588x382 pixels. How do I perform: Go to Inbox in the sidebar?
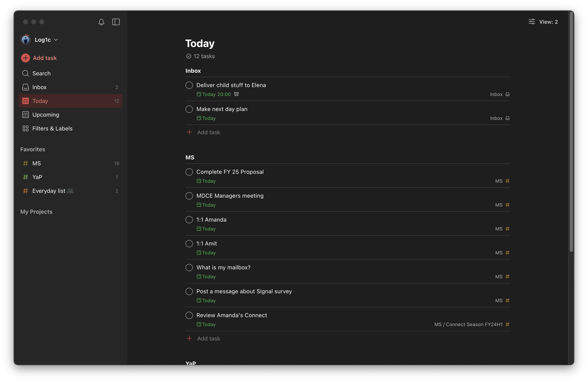pyautogui.click(x=71, y=87)
